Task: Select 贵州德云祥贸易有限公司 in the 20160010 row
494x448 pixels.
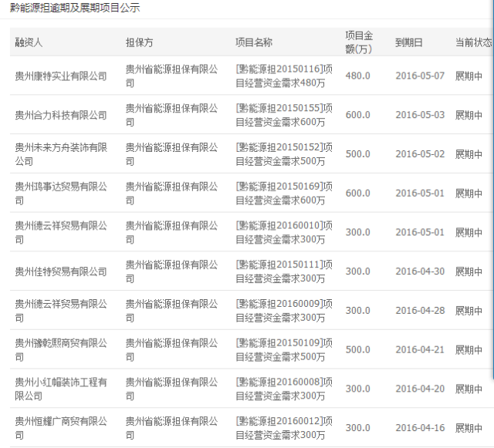Action: coord(61,232)
